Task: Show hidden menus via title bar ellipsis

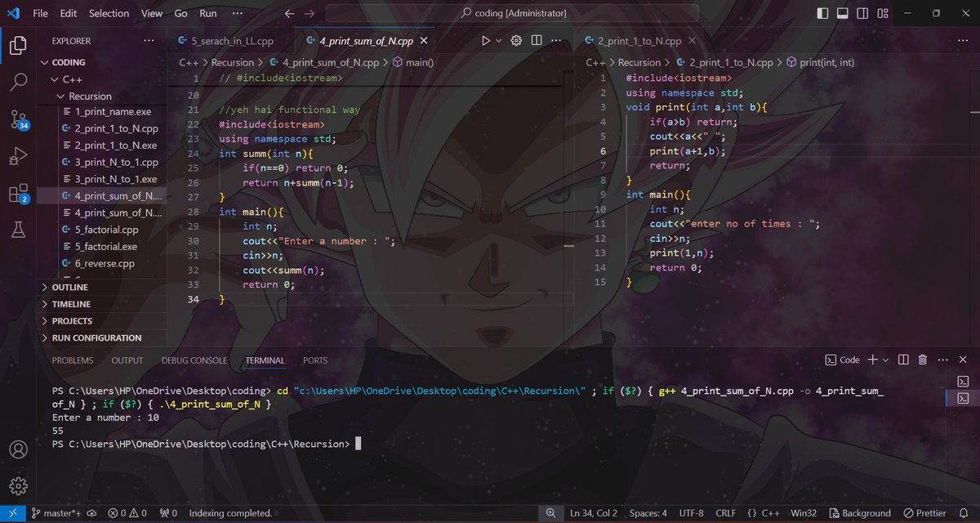Action: (238, 13)
